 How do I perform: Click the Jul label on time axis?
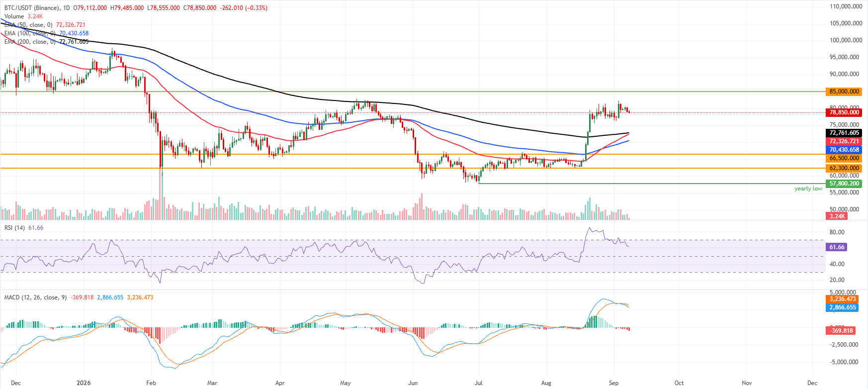[479, 383]
